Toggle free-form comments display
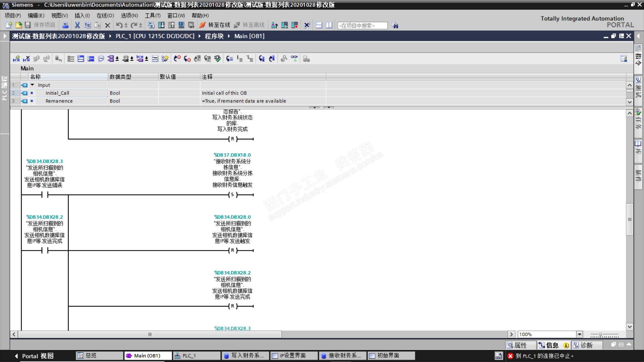This screenshot has width=644, height=362. [x=101, y=59]
